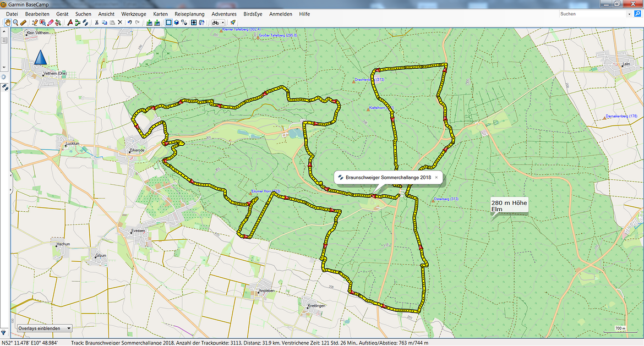Click into the Suchen search field

(592, 14)
